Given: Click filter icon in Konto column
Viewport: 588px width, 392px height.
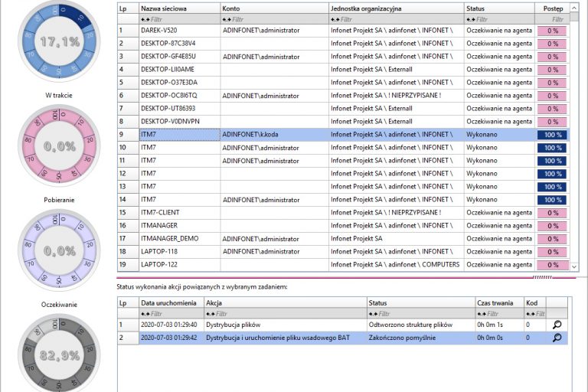Looking at the screenshot, I should tap(226, 18).
